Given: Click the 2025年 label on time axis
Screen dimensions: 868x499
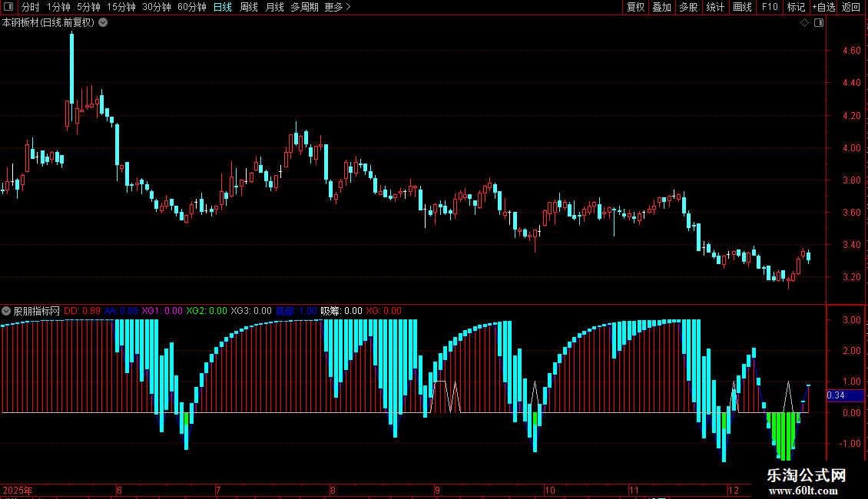Looking at the screenshot, I should click(18, 490).
